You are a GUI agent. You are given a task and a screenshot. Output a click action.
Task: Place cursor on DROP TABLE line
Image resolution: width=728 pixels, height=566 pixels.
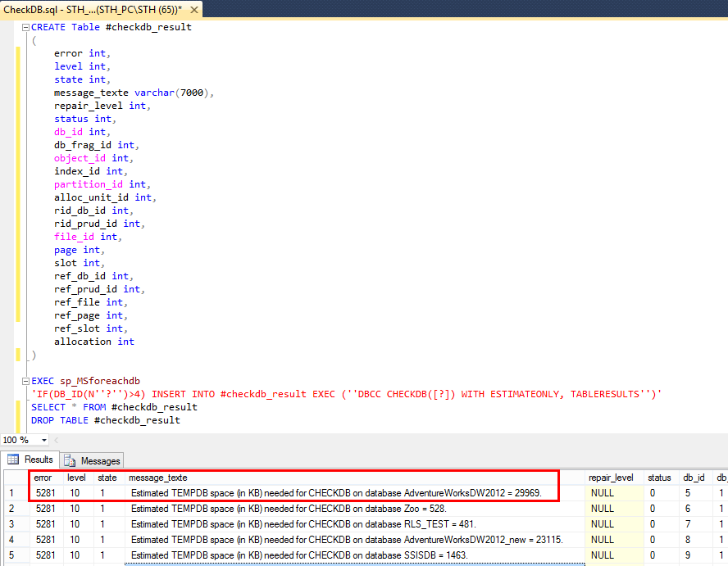105,420
